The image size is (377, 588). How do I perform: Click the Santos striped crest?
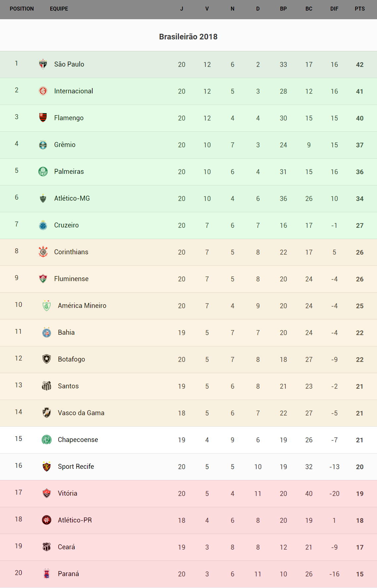point(47,386)
